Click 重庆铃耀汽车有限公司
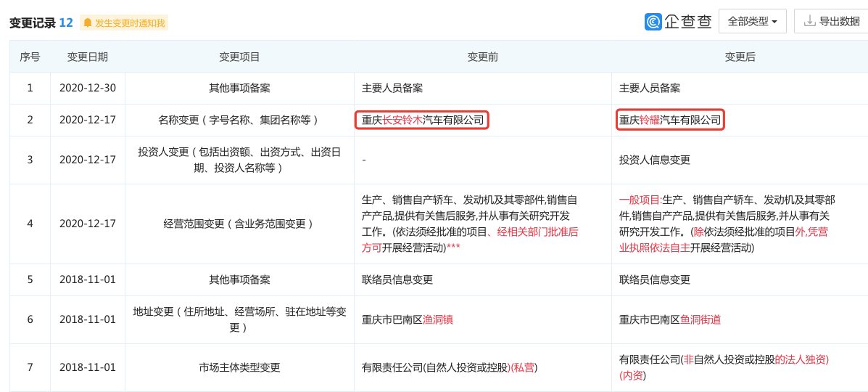 pos(670,120)
